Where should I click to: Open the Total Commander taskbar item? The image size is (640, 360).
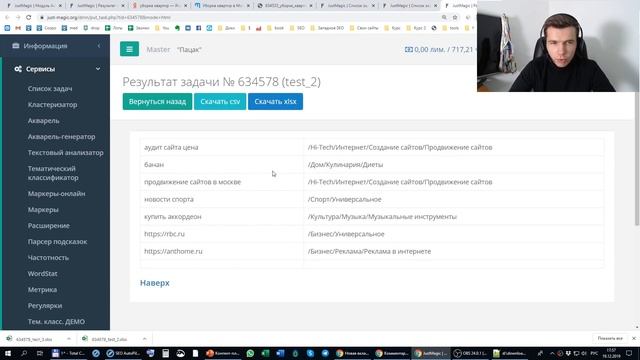click(69, 353)
